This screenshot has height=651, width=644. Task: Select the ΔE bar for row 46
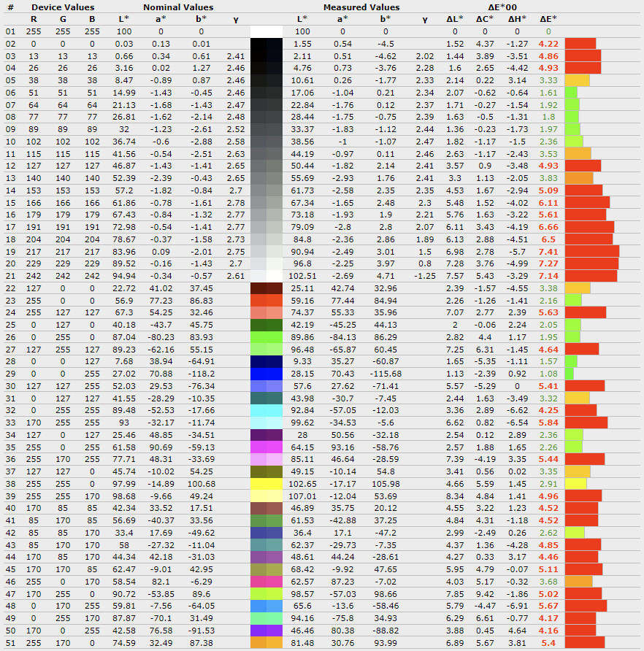coord(579,581)
